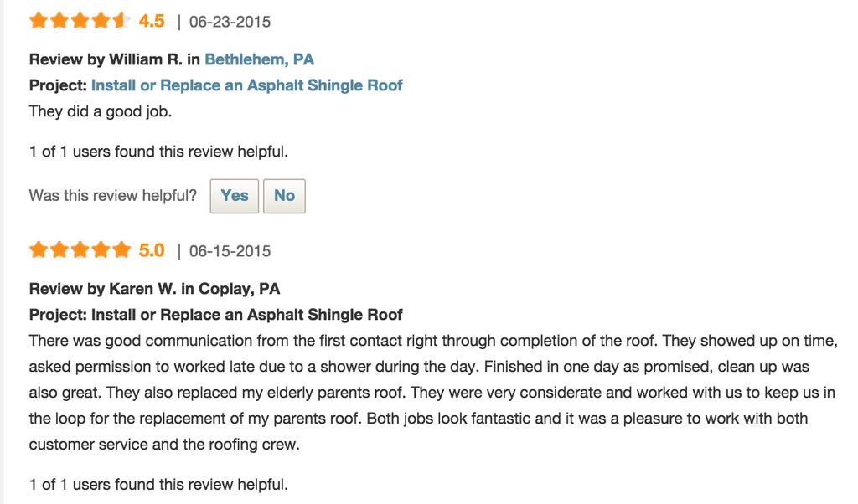Screen dimensions: 858x504
Task: Click the "They did a good job." review text
Action: tap(100, 111)
